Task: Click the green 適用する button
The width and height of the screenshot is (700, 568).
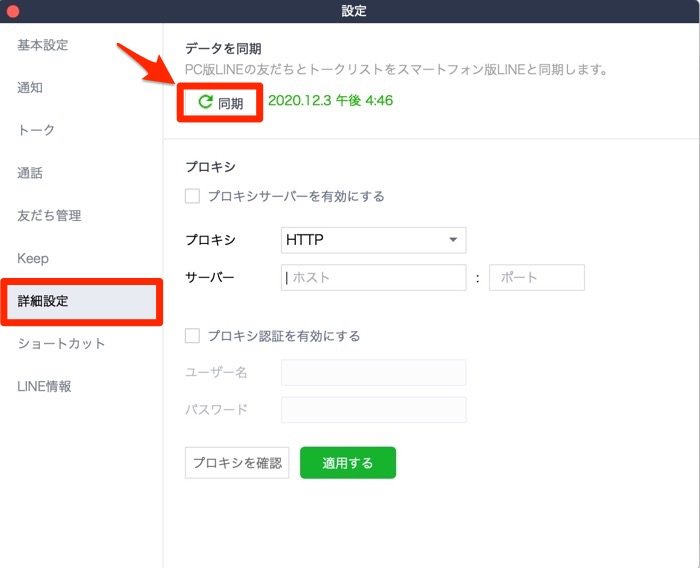Action: (348, 463)
